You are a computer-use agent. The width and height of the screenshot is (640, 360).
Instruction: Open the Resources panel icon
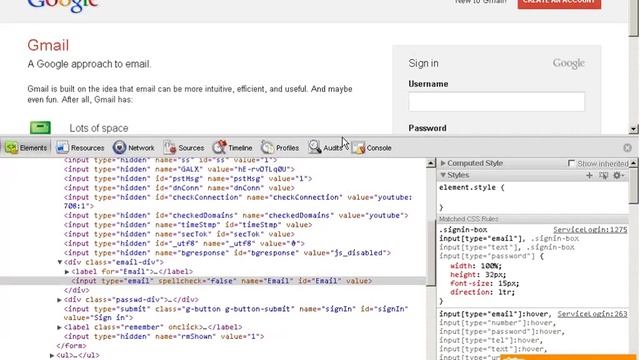(62, 148)
